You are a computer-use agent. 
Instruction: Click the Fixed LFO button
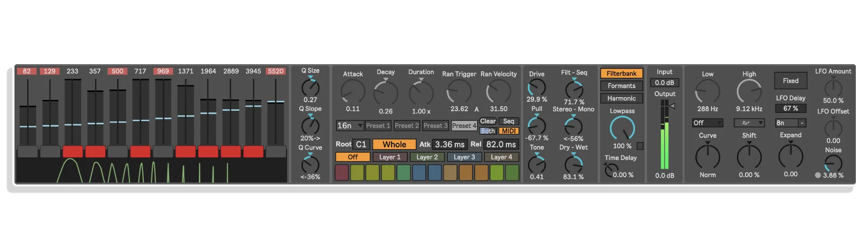pyautogui.click(x=791, y=81)
